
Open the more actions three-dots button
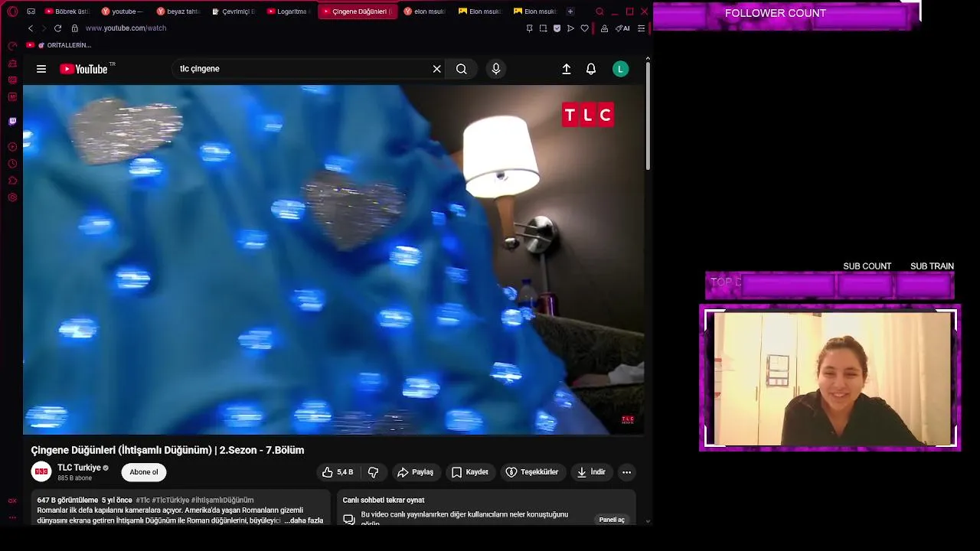(626, 472)
